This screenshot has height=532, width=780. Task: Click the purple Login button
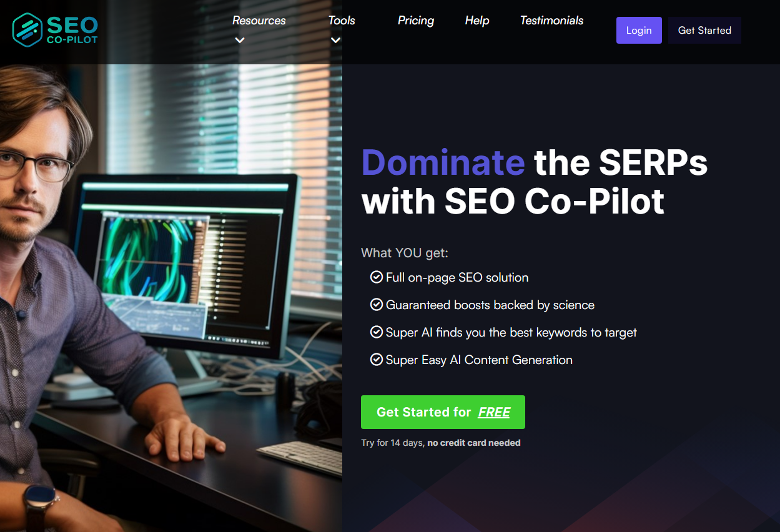tap(639, 30)
